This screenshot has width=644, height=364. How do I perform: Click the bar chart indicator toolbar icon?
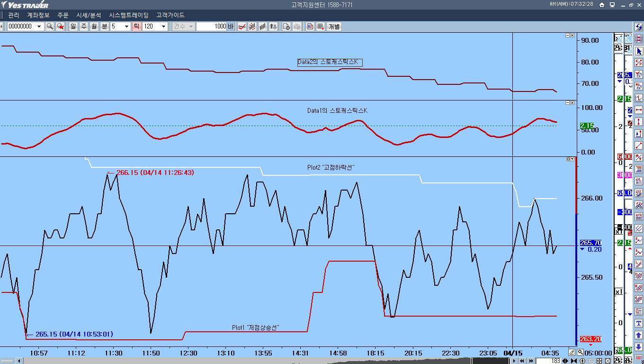pyautogui.click(x=262, y=27)
